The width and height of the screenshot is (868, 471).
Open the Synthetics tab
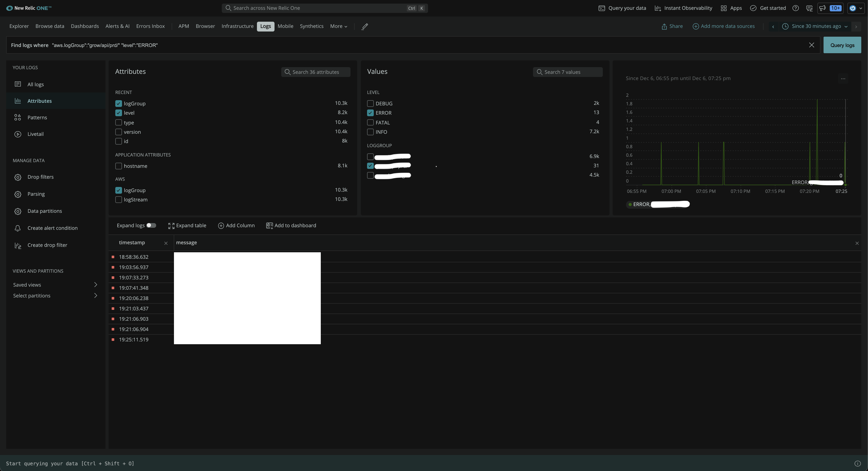(x=312, y=26)
